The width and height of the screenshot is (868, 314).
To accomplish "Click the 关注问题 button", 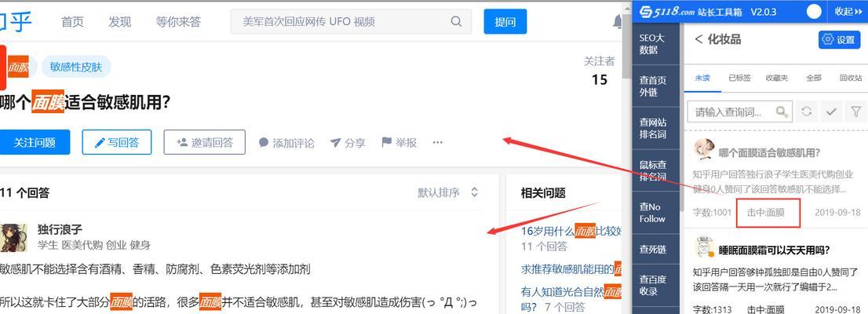I will coord(35,142).
